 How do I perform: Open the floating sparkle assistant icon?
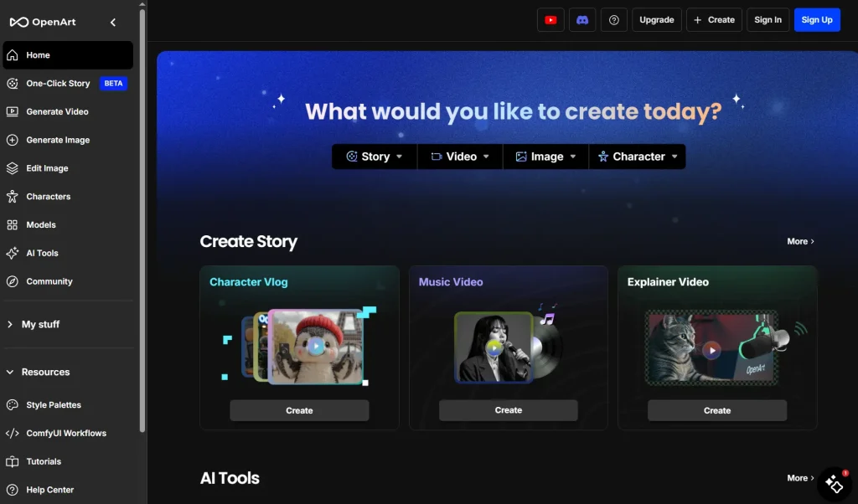click(x=834, y=483)
